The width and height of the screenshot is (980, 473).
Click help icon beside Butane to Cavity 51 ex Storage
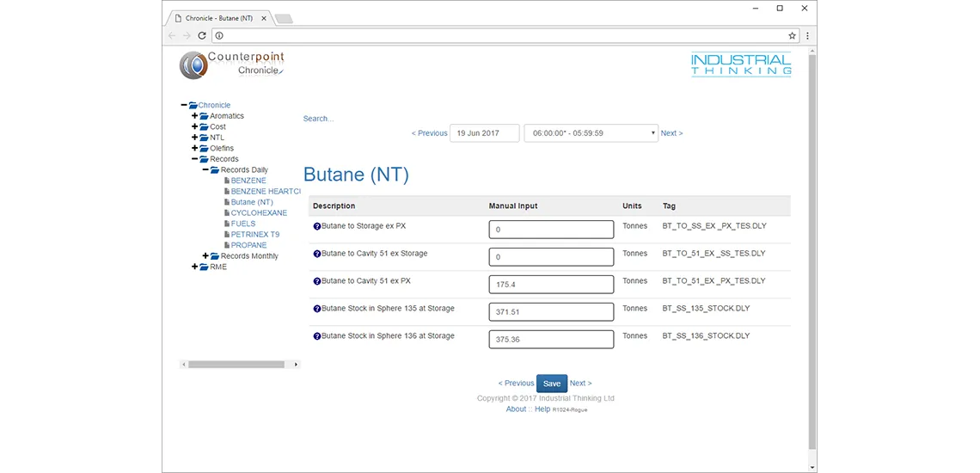316,254
